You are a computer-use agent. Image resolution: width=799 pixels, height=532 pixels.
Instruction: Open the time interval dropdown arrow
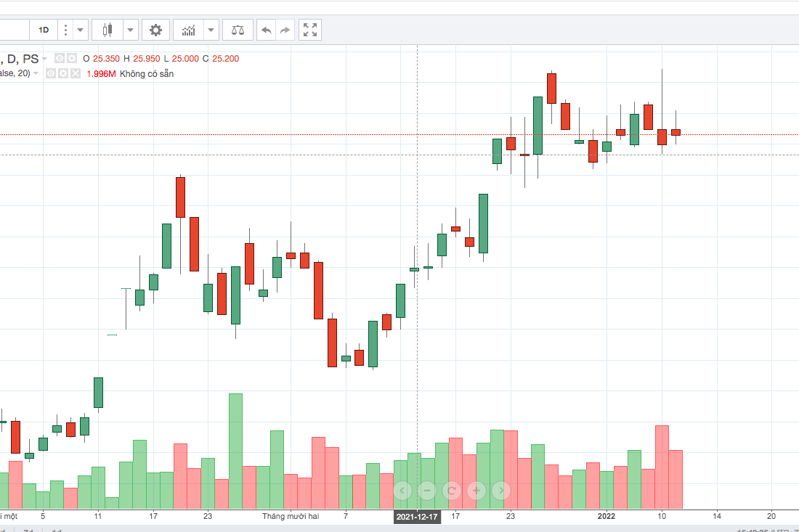(x=80, y=30)
